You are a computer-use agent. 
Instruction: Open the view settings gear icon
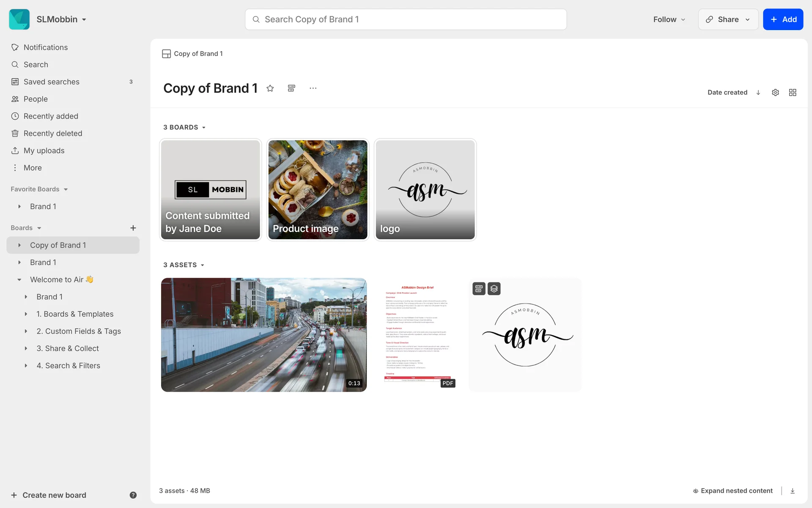pyautogui.click(x=775, y=92)
